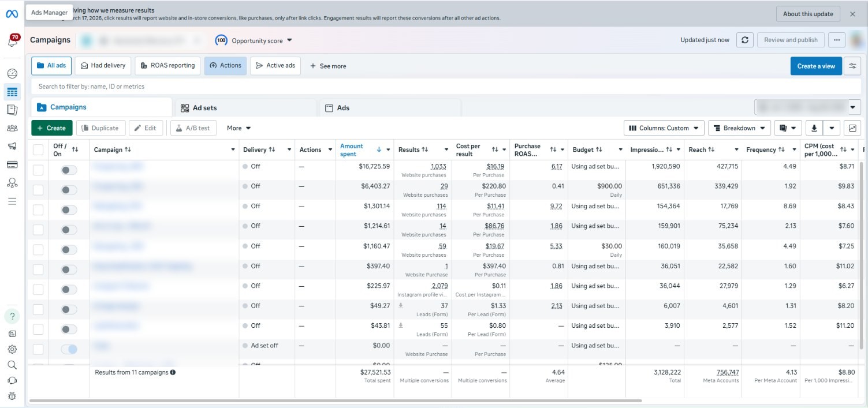Click the A/B test button
The height and width of the screenshot is (408, 868).
pyautogui.click(x=193, y=128)
